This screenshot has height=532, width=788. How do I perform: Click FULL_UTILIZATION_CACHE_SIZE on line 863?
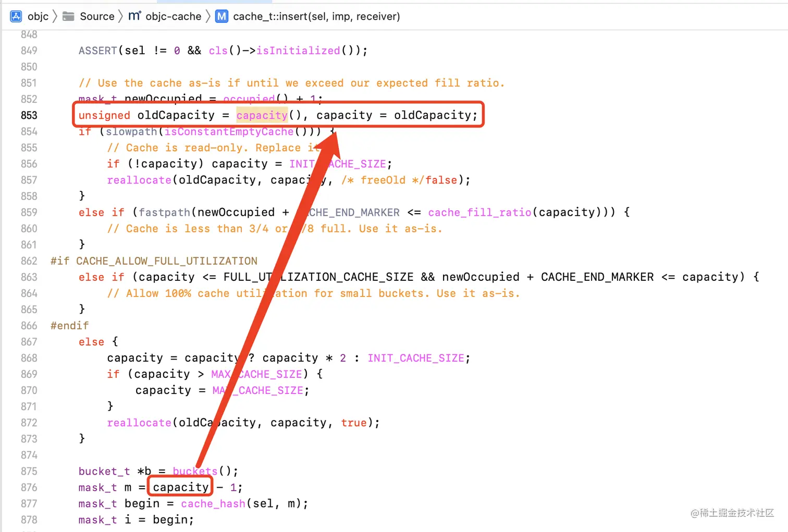coord(318,277)
